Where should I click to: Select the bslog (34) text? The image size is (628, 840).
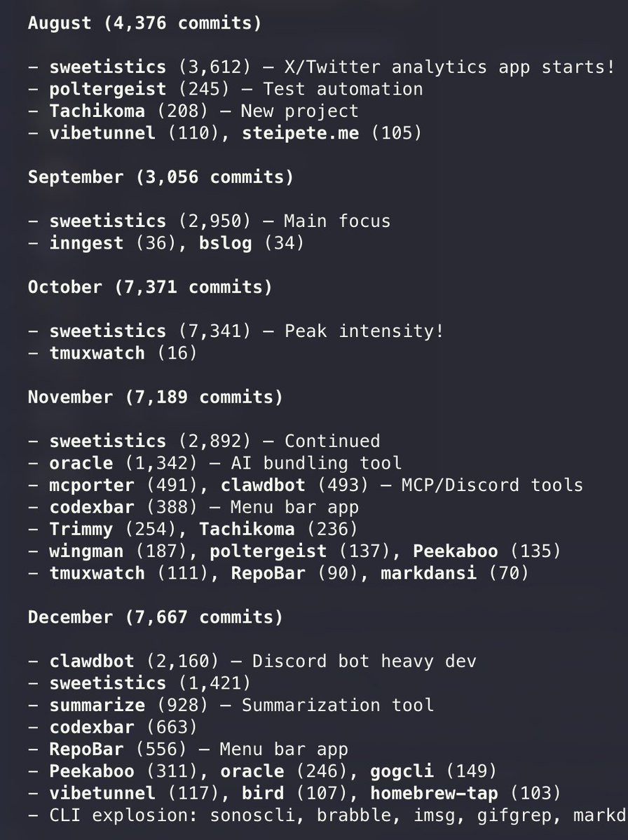pyautogui.click(x=252, y=242)
